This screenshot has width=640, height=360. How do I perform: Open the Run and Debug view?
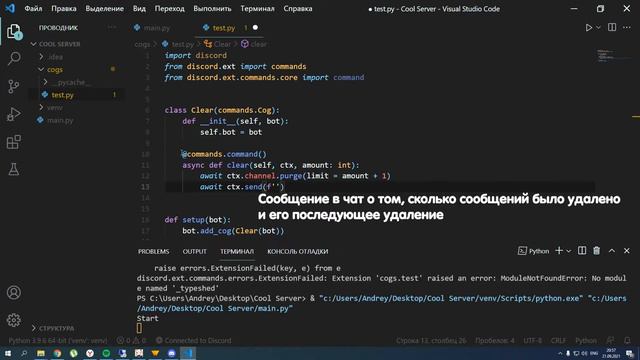13,114
